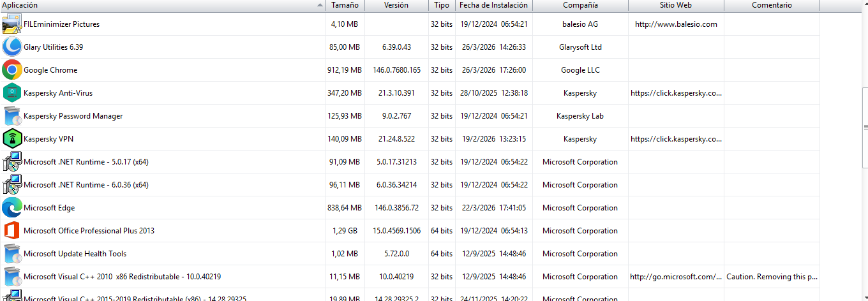The height and width of the screenshot is (301, 868).
Task: Click the FILEminimizer Pictures icon
Action: pos(12,24)
